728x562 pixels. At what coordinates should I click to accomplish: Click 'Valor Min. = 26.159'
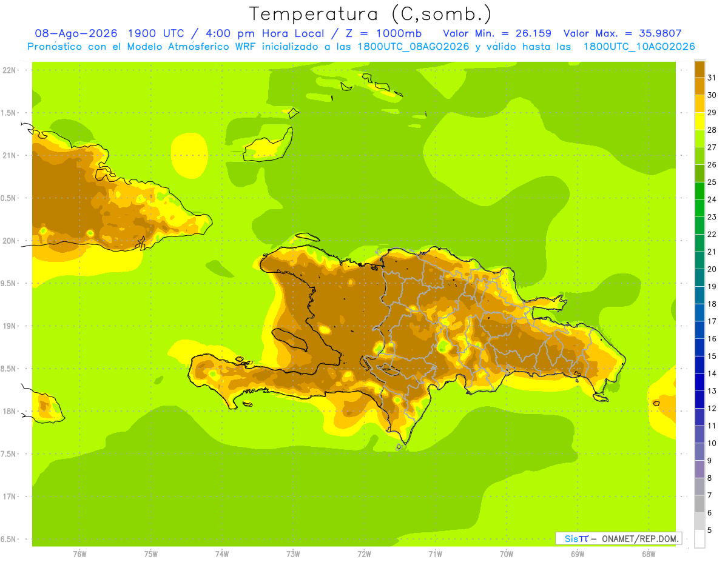pyautogui.click(x=497, y=33)
